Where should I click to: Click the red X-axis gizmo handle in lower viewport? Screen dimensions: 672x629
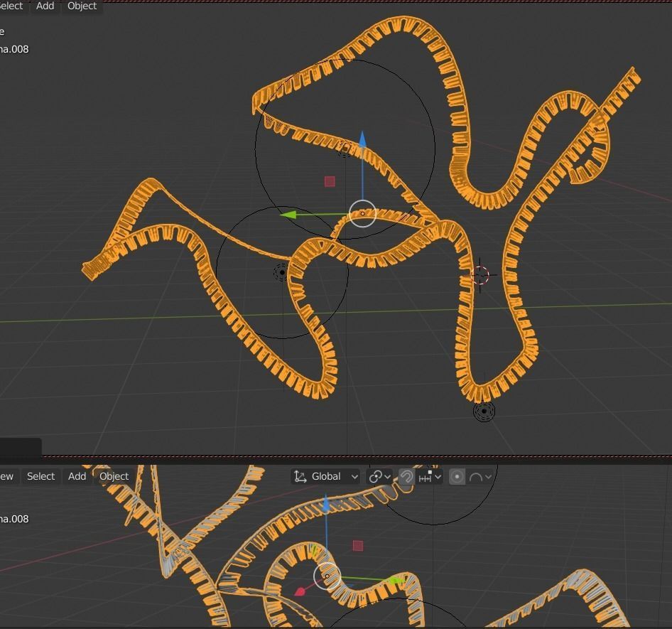300,592
